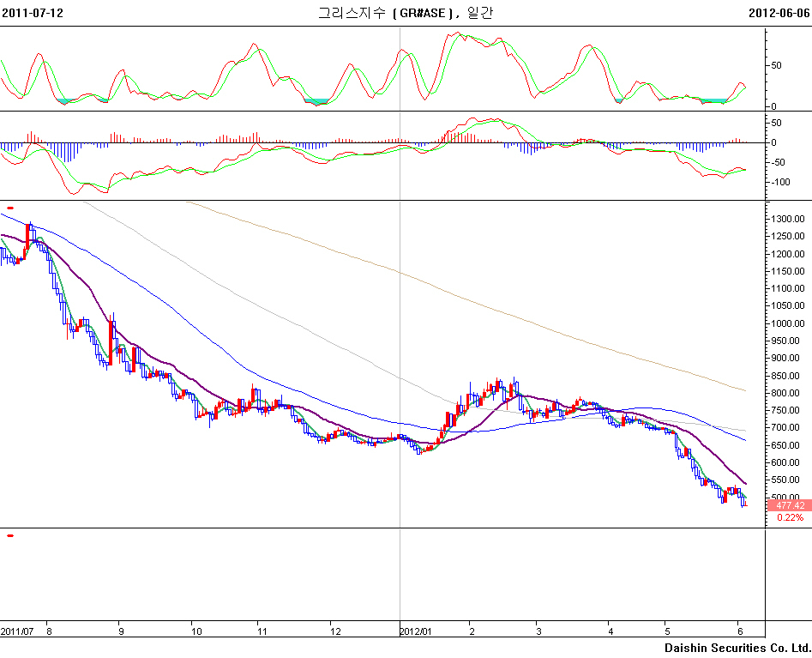Click month 10 on the time axis

click(x=196, y=631)
